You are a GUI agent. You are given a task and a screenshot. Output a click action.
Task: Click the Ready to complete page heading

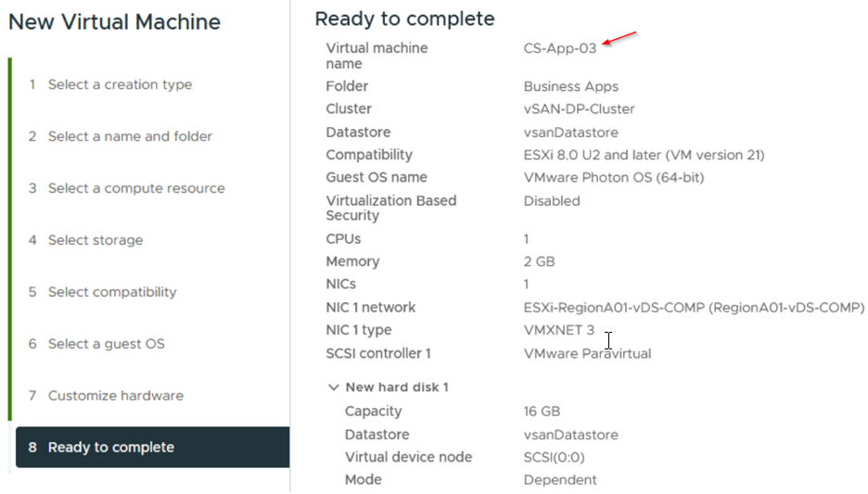click(404, 19)
